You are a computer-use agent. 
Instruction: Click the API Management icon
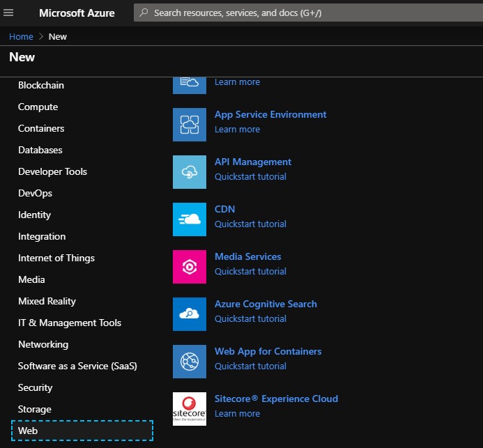tap(190, 172)
